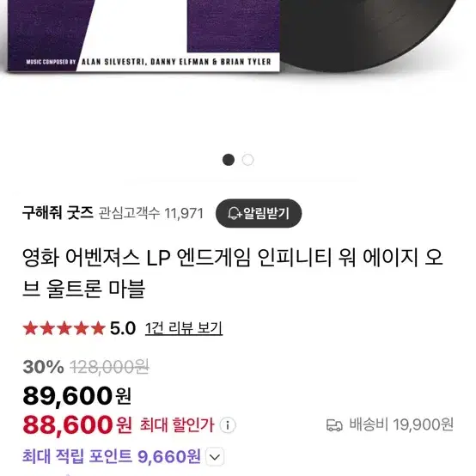Open the 구해줘 굿즈 store name
476x476 pixels.
tap(58, 212)
